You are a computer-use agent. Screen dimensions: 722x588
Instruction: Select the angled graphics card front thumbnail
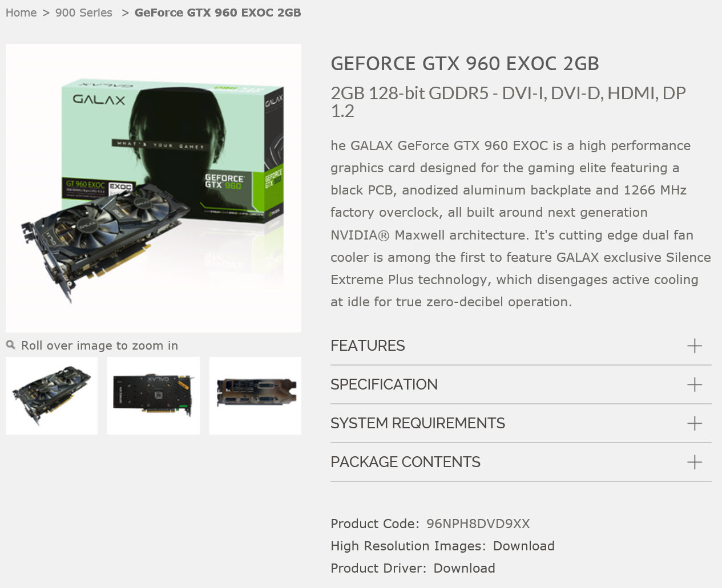click(51, 396)
